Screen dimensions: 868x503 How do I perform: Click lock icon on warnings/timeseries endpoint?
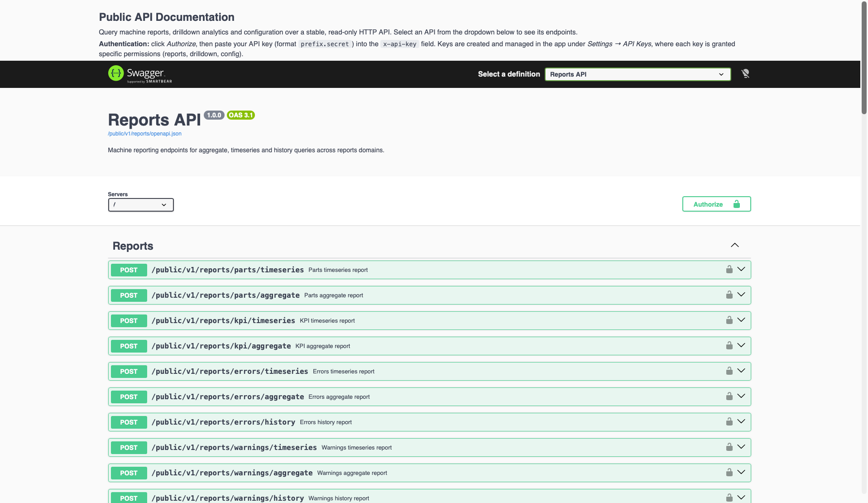[729, 447]
